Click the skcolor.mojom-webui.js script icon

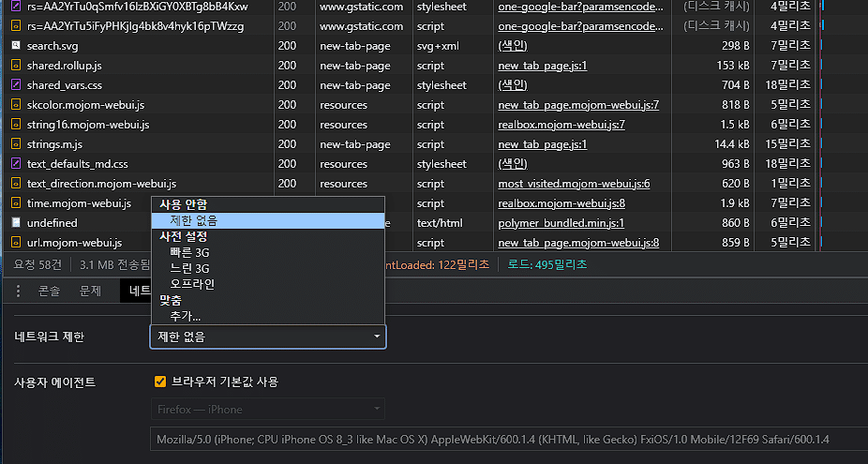(16, 105)
